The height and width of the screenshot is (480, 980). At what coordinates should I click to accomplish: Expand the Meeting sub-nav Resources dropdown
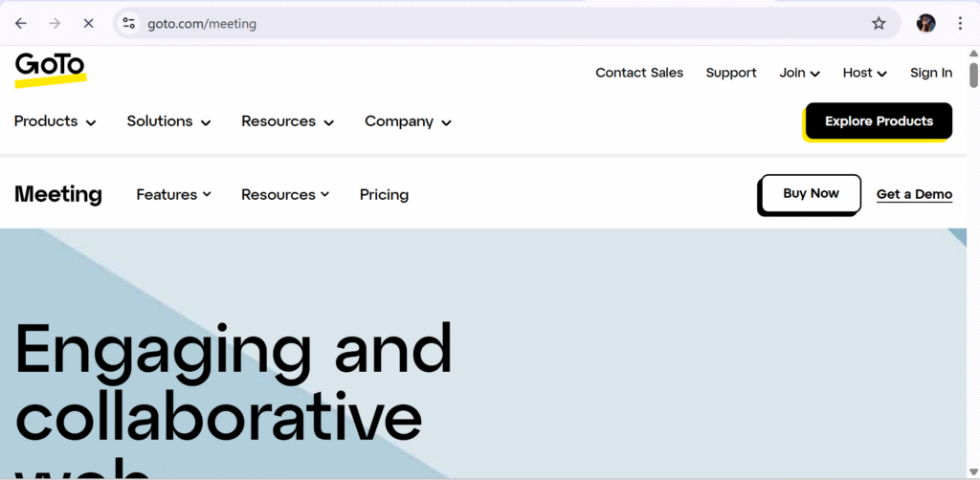pos(285,195)
